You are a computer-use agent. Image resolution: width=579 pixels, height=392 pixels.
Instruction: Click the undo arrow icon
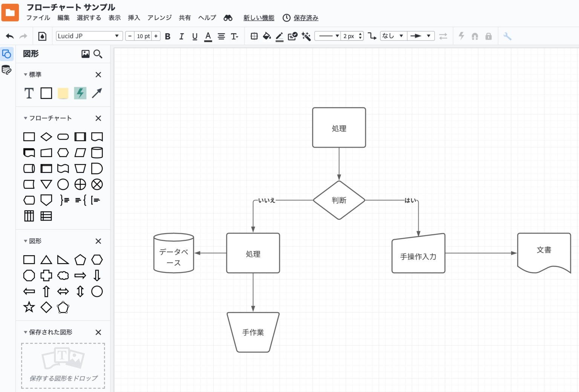[x=10, y=36]
